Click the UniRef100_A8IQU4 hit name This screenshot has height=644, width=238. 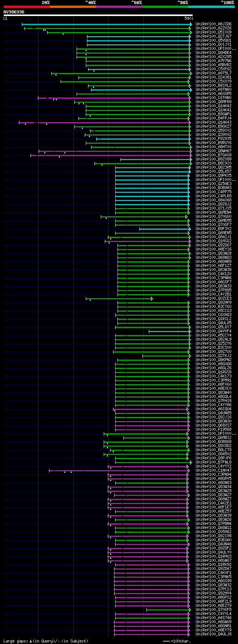click(x=213, y=409)
